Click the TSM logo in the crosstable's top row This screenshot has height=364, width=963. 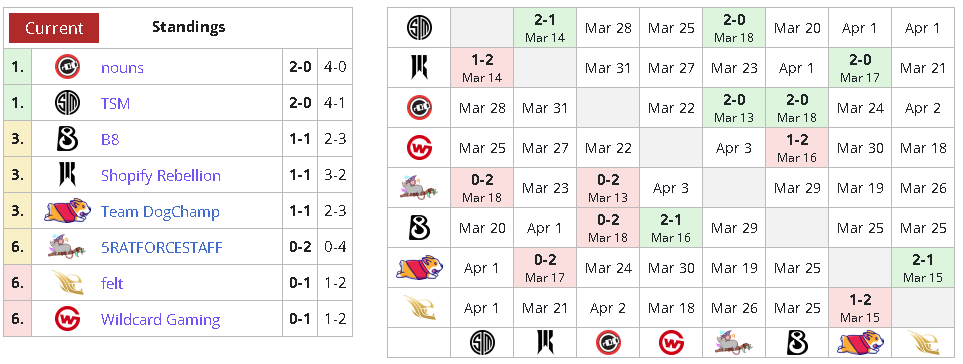pos(419,28)
